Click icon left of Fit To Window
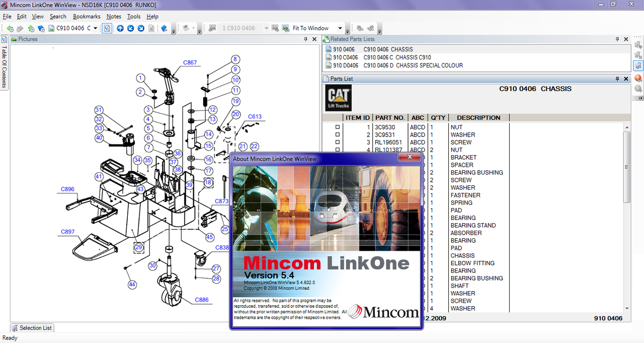 coord(285,28)
